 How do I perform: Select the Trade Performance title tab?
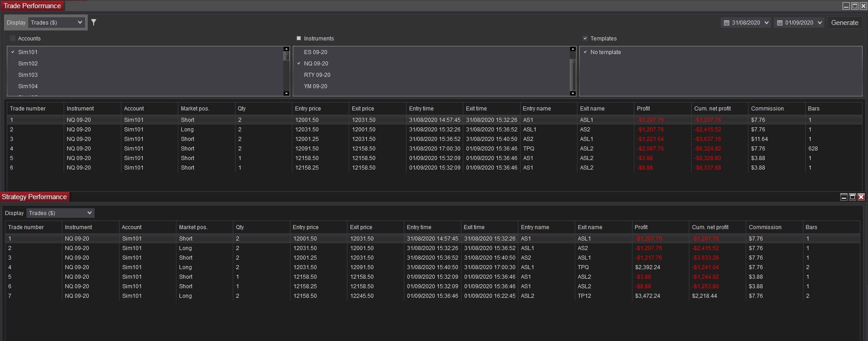32,6
